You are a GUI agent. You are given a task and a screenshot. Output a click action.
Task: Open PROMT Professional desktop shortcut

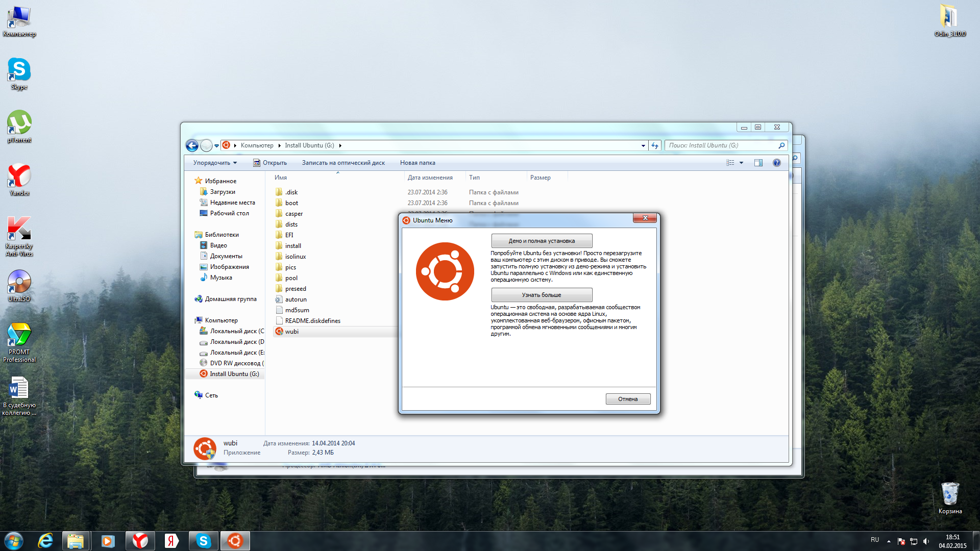pos(19,343)
